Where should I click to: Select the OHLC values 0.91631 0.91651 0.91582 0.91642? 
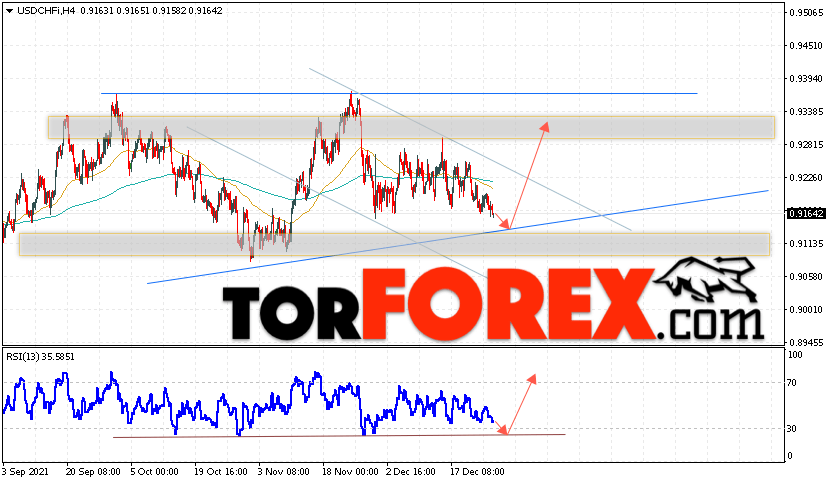(151, 11)
